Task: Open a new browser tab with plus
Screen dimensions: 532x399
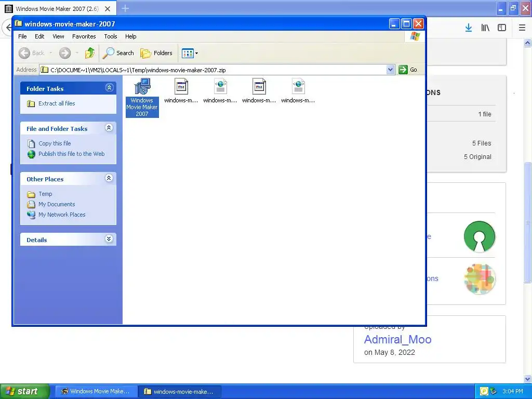Action: [x=125, y=8]
